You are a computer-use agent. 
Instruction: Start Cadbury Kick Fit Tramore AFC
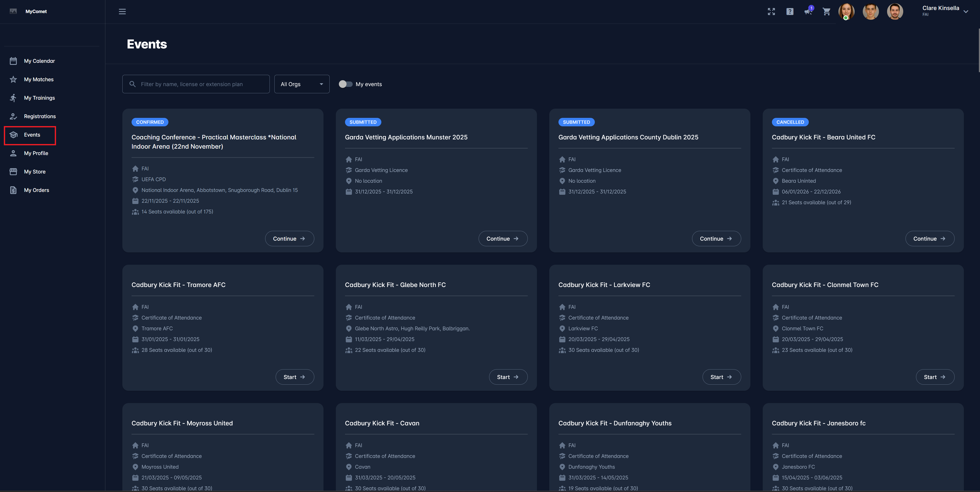pos(294,377)
